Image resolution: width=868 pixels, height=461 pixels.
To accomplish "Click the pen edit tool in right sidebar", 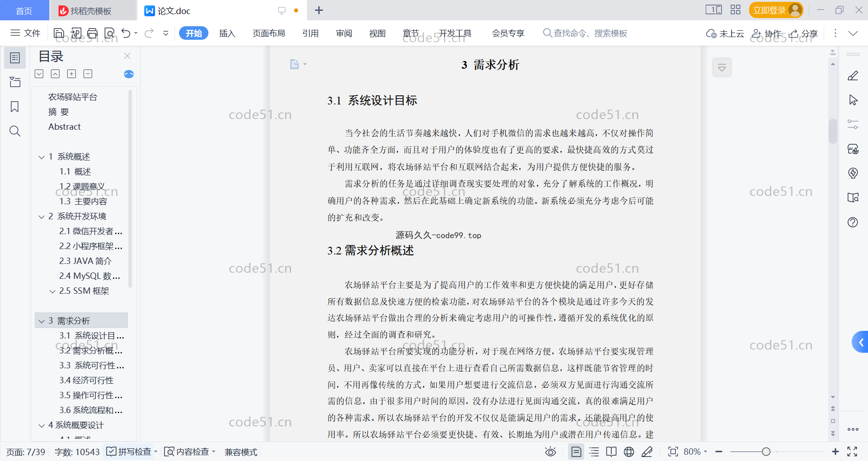I will coord(853,75).
